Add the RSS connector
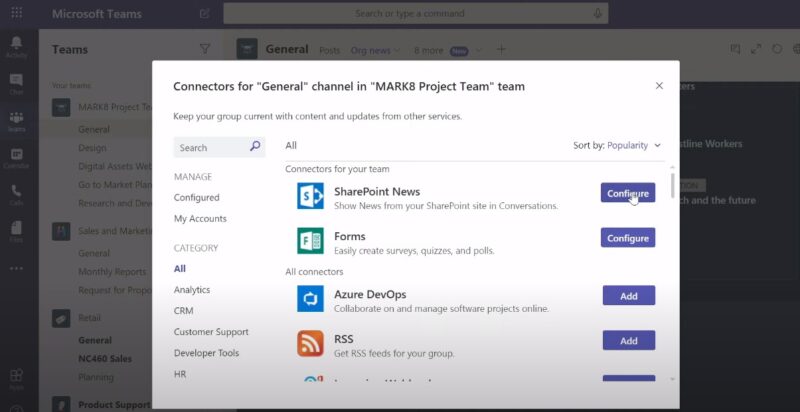The image size is (800, 412). pos(629,340)
